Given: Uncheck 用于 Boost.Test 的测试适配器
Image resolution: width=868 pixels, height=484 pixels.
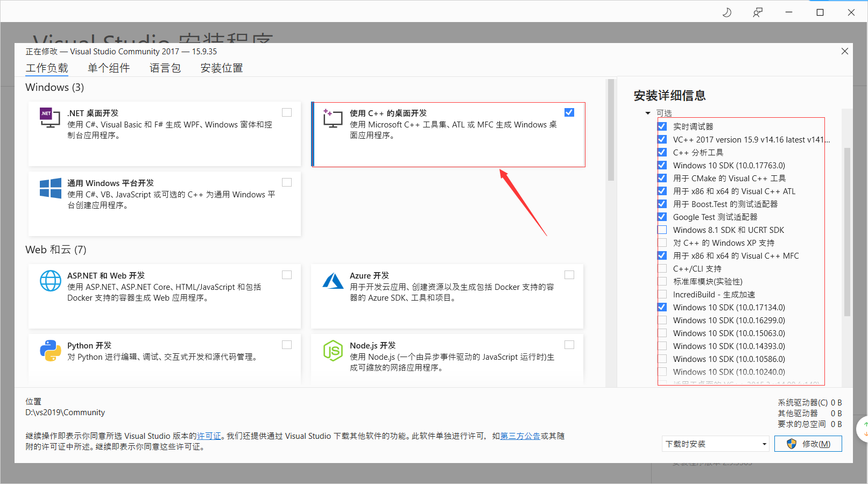Looking at the screenshot, I should (662, 204).
